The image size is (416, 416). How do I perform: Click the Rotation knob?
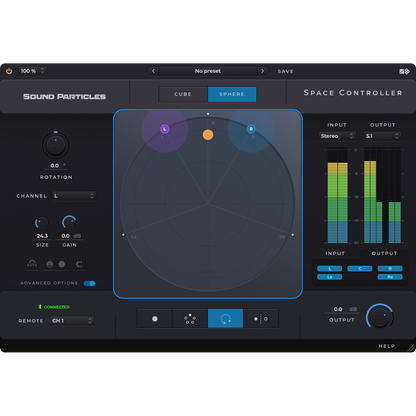(56, 145)
